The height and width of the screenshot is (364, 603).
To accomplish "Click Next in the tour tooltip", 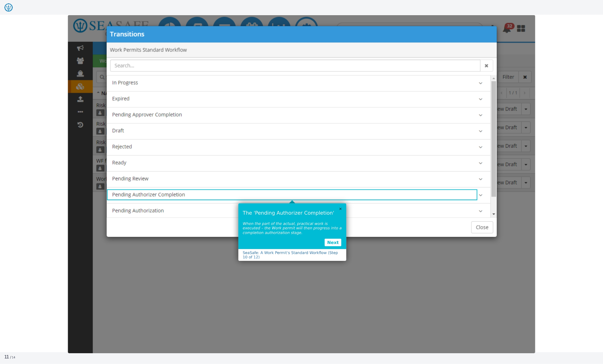I will click(333, 242).
